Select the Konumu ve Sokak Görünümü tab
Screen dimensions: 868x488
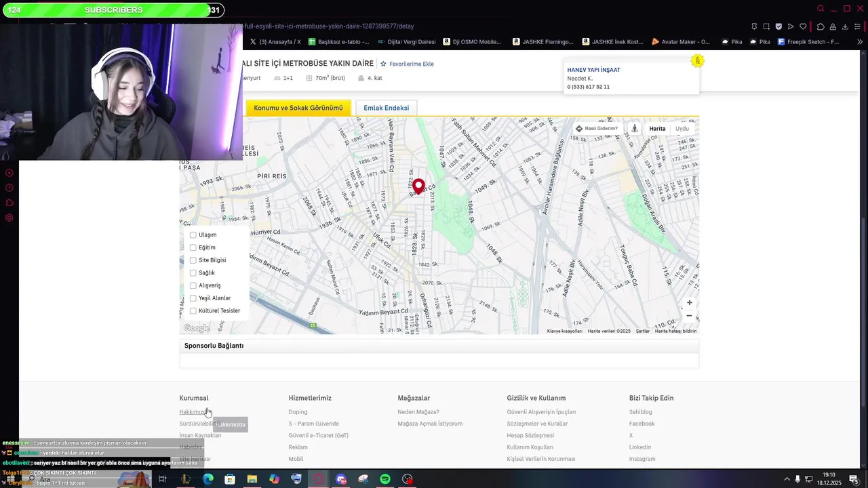tap(298, 108)
